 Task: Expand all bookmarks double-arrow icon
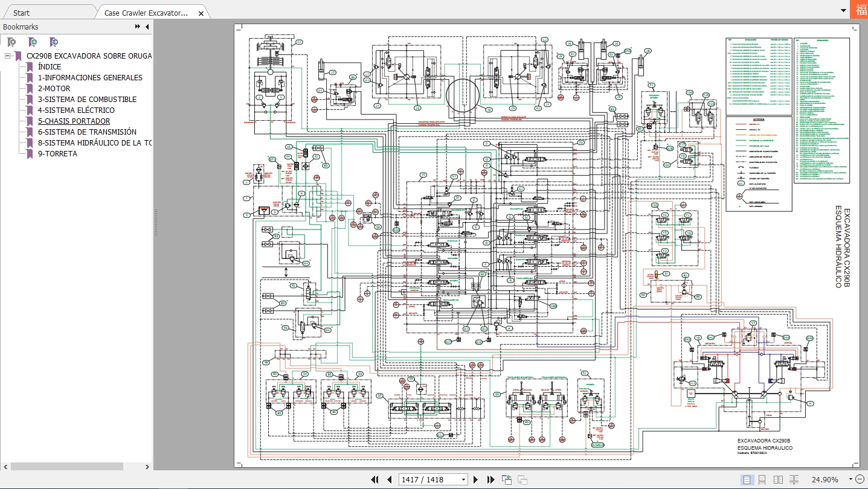(138, 27)
